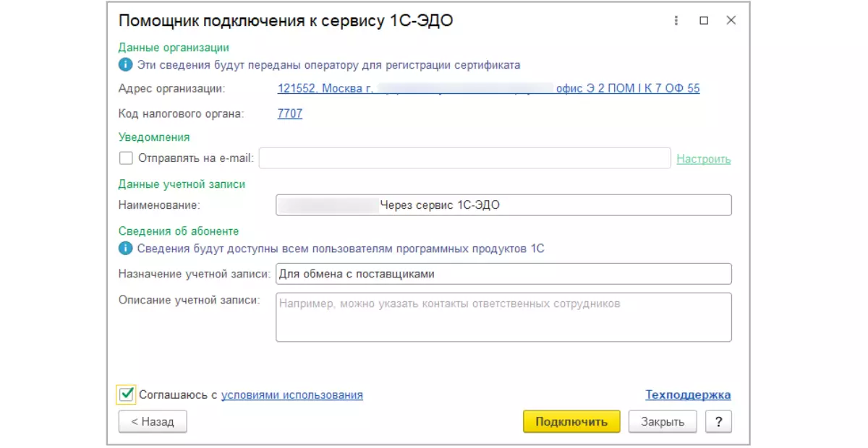Click the Закрыть button
Screen dimensions: 868x448
click(662, 421)
